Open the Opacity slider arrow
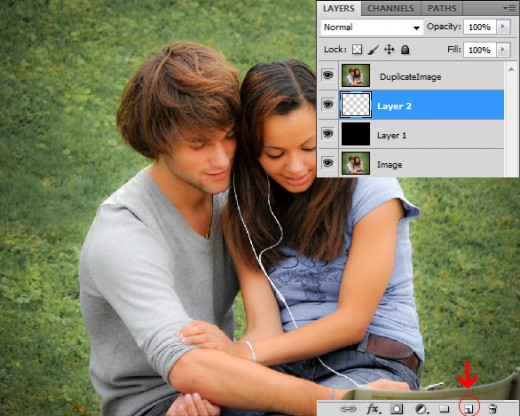The height and width of the screenshot is (416, 520). (x=503, y=27)
